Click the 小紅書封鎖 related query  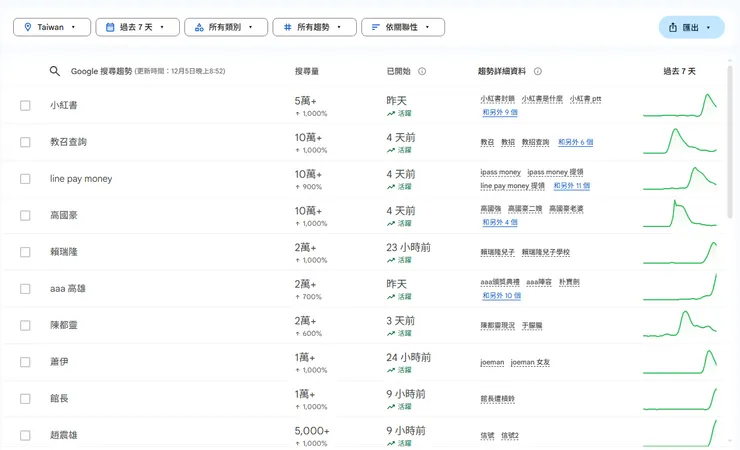[497, 99]
